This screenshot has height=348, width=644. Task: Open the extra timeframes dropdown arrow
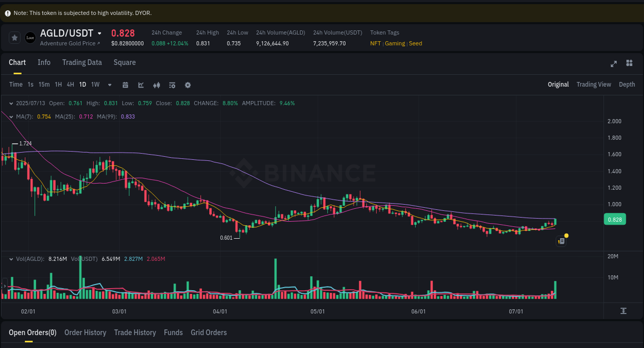tap(109, 85)
